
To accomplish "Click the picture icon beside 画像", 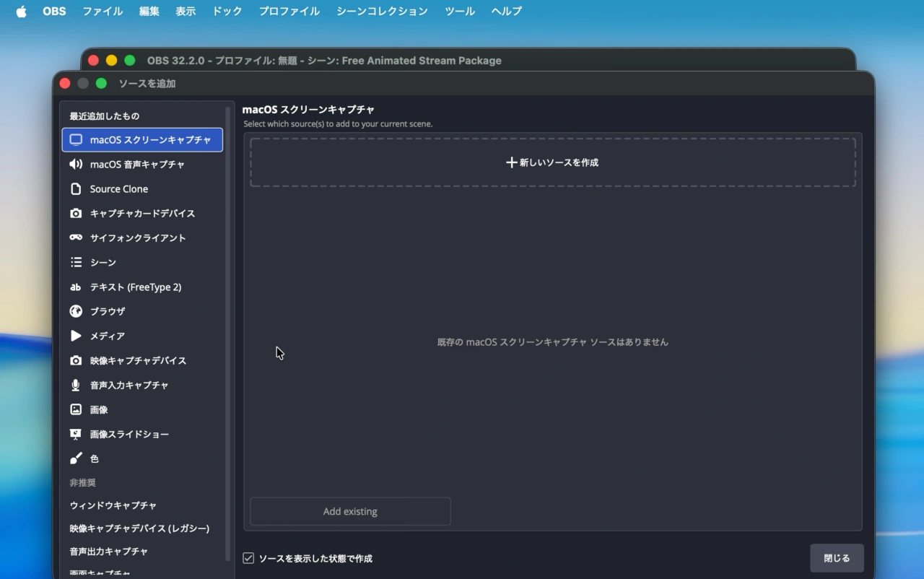I will point(76,410).
